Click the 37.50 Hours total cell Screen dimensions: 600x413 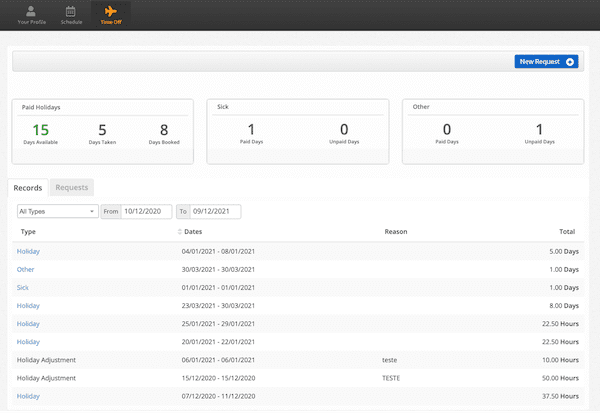(x=560, y=396)
